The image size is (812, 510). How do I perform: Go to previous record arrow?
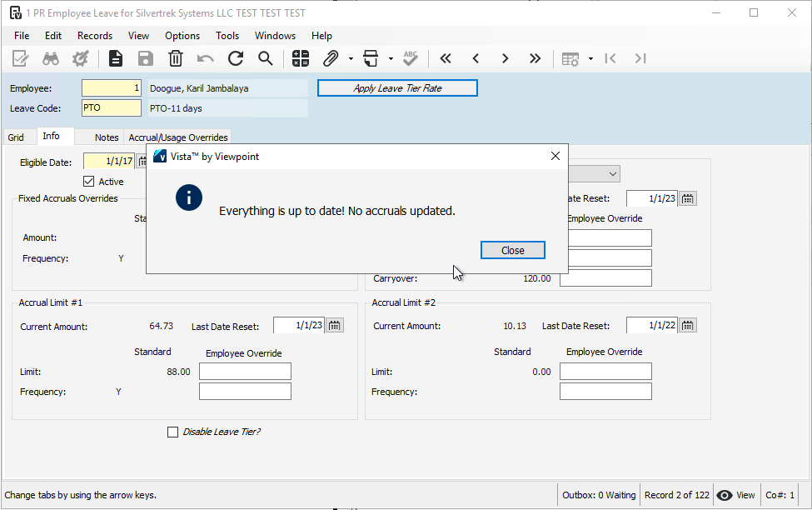(476, 58)
